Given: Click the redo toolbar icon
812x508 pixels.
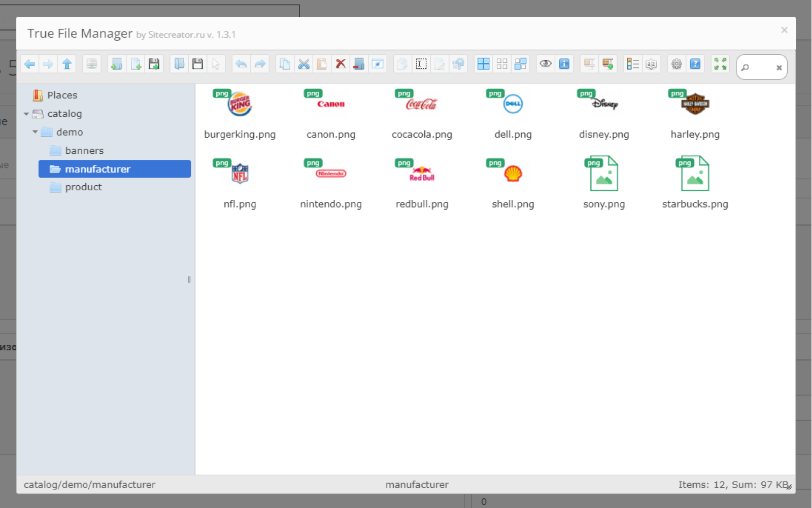Looking at the screenshot, I should tap(260, 64).
